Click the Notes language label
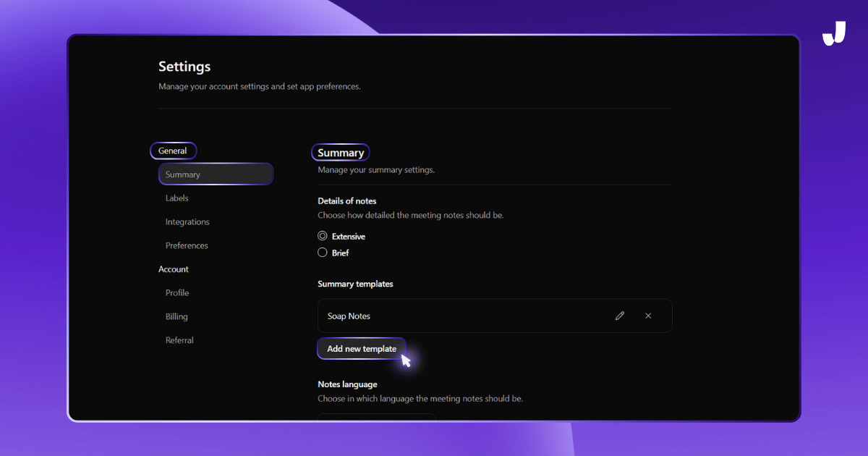Image resolution: width=868 pixels, height=456 pixels. (347, 384)
